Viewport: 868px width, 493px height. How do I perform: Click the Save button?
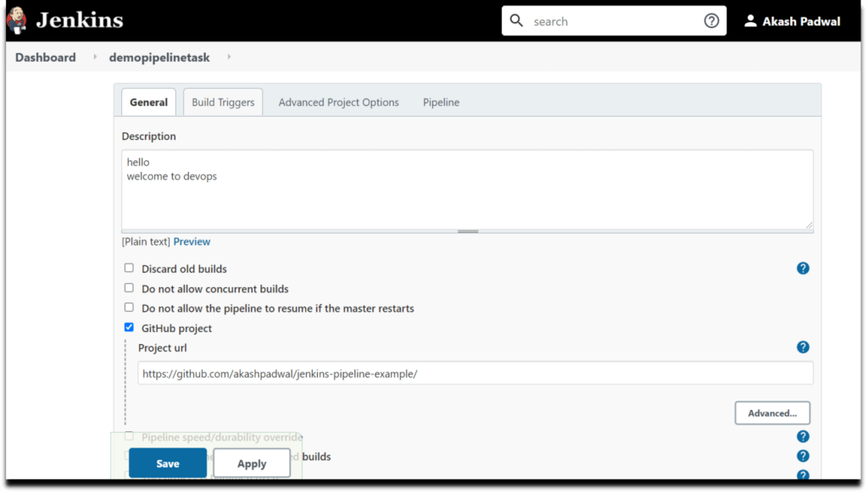pos(168,464)
